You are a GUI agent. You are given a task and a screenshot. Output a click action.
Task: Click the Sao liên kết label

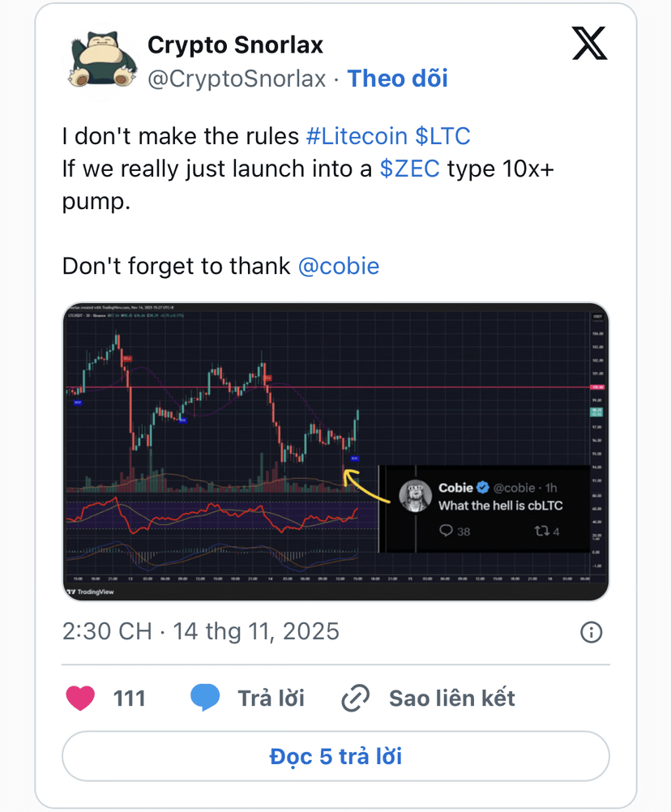click(x=451, y=698)
